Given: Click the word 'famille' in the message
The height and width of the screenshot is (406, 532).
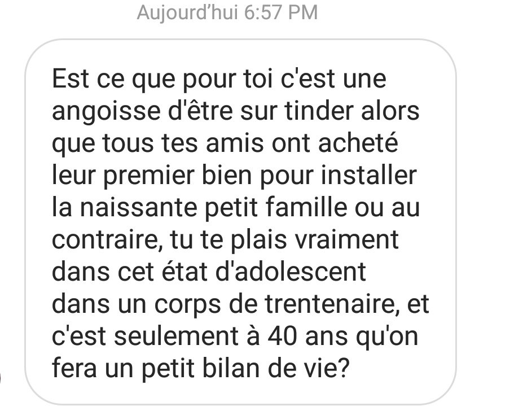Looking at the screenshot, I should [x=306, y=207].
